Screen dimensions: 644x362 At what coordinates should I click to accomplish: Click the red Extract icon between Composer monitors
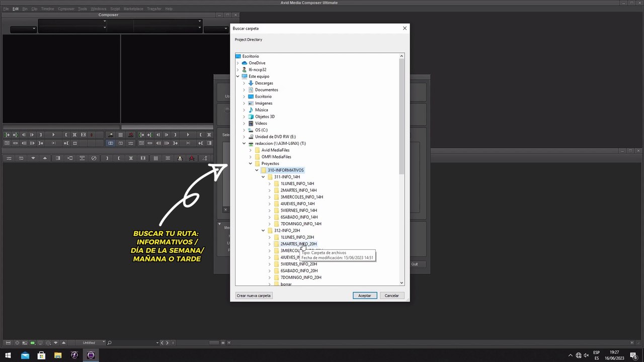click(x=130, y=135)
